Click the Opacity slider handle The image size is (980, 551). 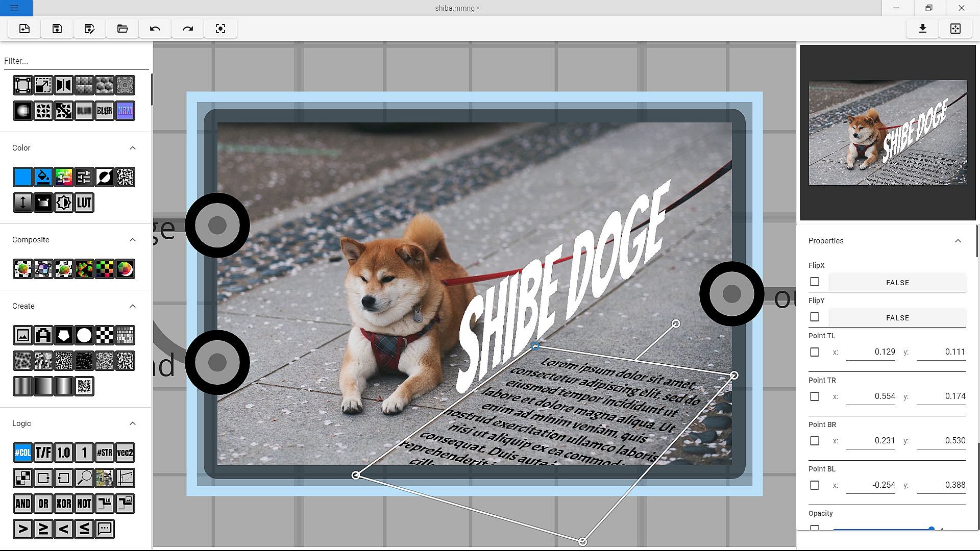tap(931, 529)
